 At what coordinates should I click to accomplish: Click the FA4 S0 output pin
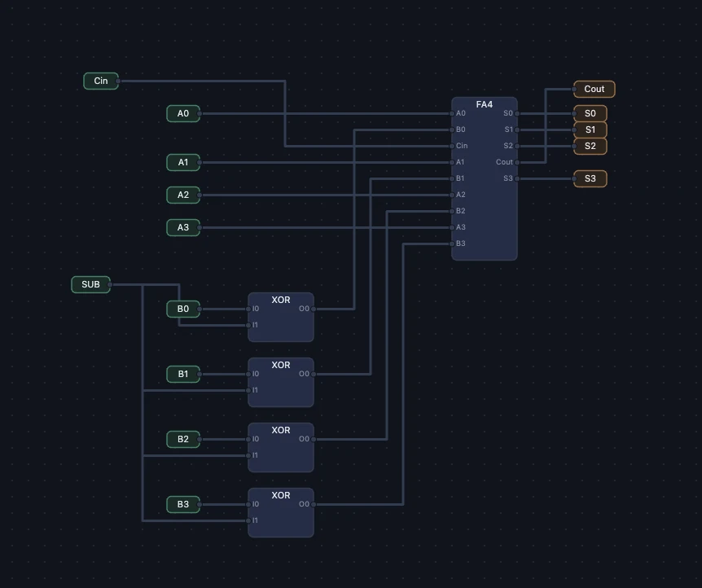coord(517,114)
